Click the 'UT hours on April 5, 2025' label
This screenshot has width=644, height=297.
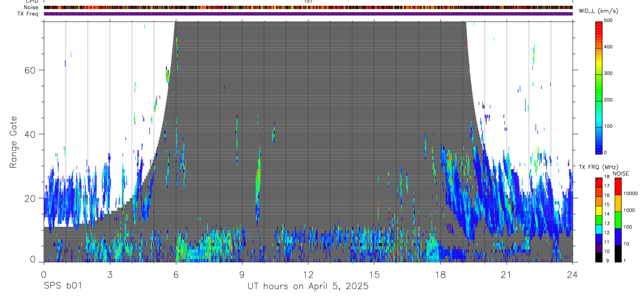pos(308,287)
